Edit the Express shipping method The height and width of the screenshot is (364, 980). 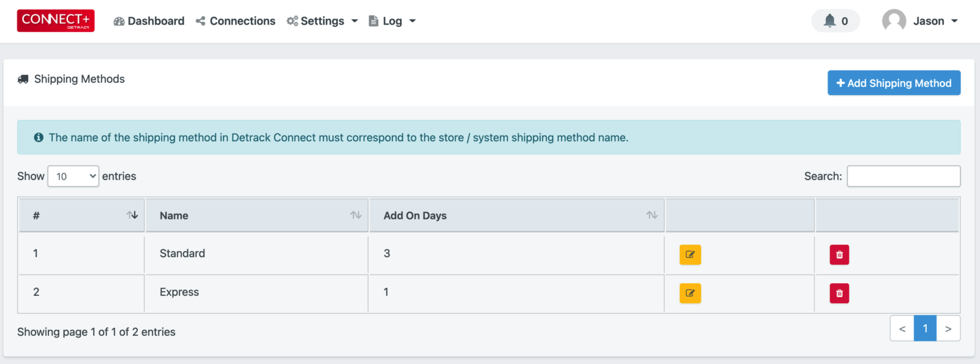point(690,293)
